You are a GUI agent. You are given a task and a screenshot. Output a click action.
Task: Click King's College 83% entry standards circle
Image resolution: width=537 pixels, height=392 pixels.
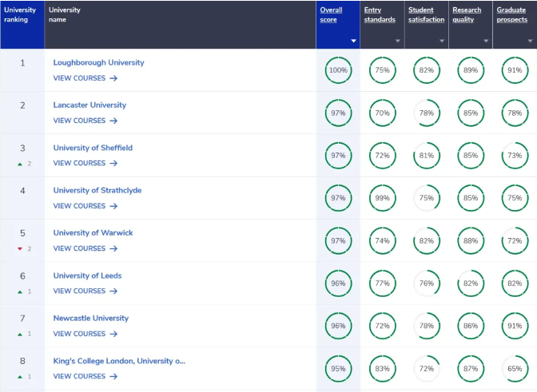[383, 368]
